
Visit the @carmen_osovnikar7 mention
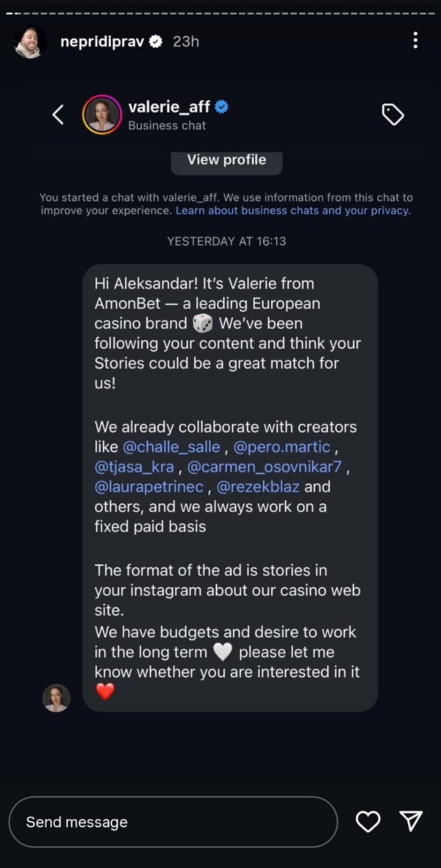click(264, 467)
